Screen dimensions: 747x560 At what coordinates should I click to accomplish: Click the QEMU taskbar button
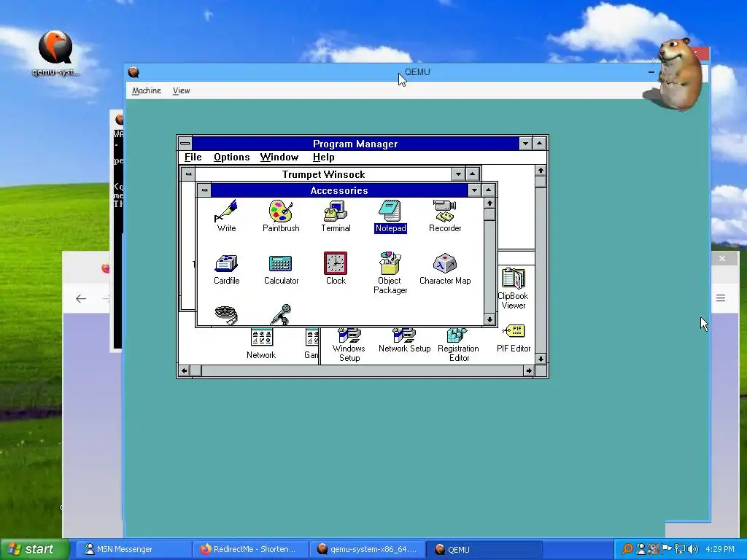click(x=484, y=550)
